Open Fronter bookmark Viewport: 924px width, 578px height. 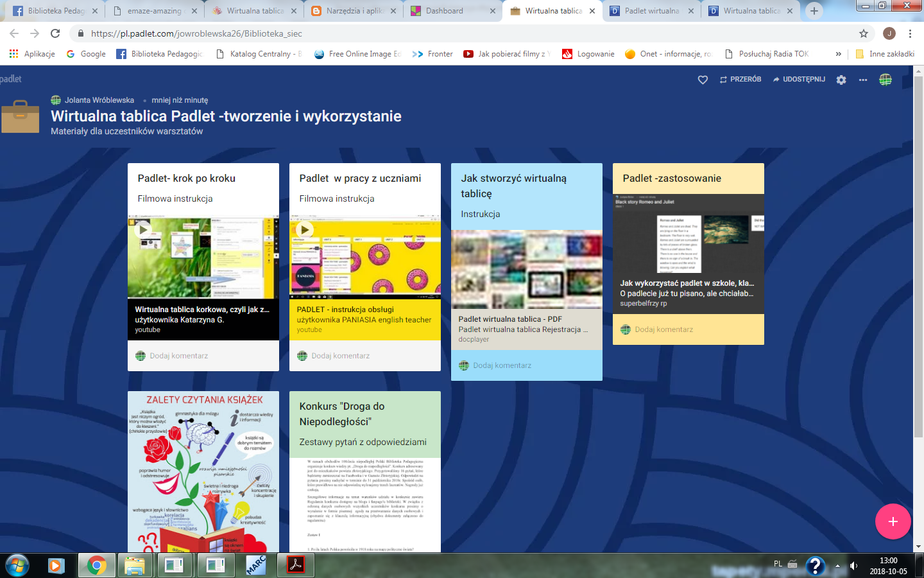click(432, 54)
